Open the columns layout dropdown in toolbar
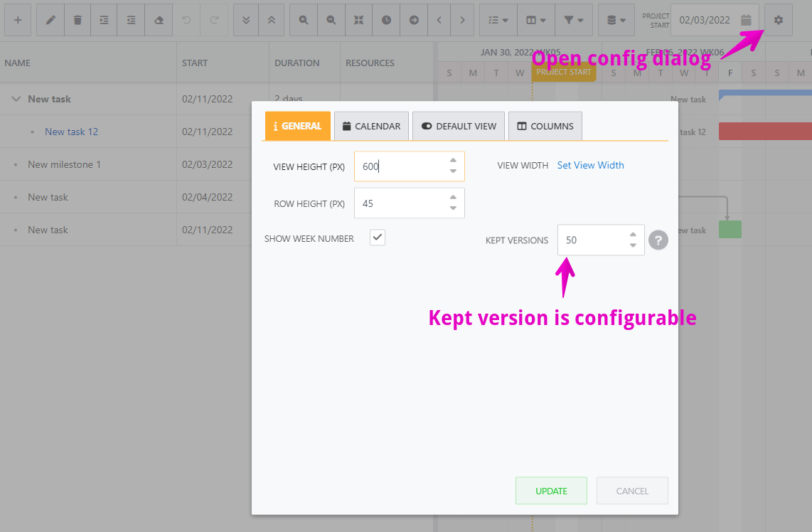Image resolution: width=812 pixels, height=532 pixels. 536,20
